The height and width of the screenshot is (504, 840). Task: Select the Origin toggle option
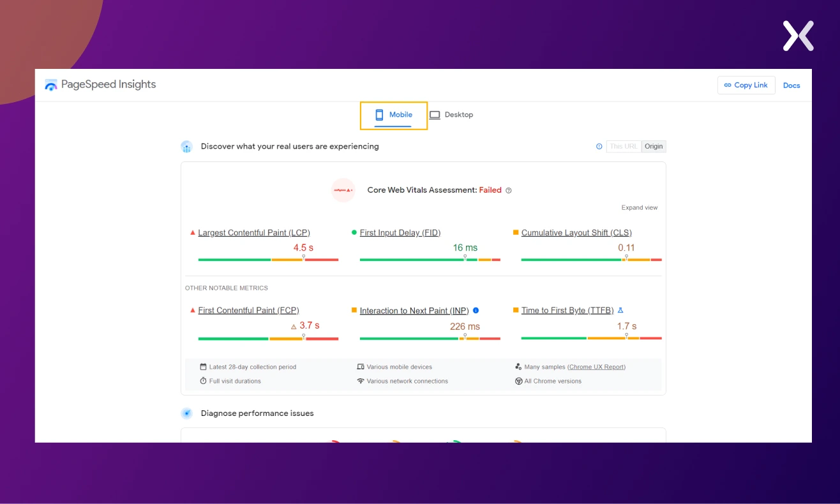(654, 146)
